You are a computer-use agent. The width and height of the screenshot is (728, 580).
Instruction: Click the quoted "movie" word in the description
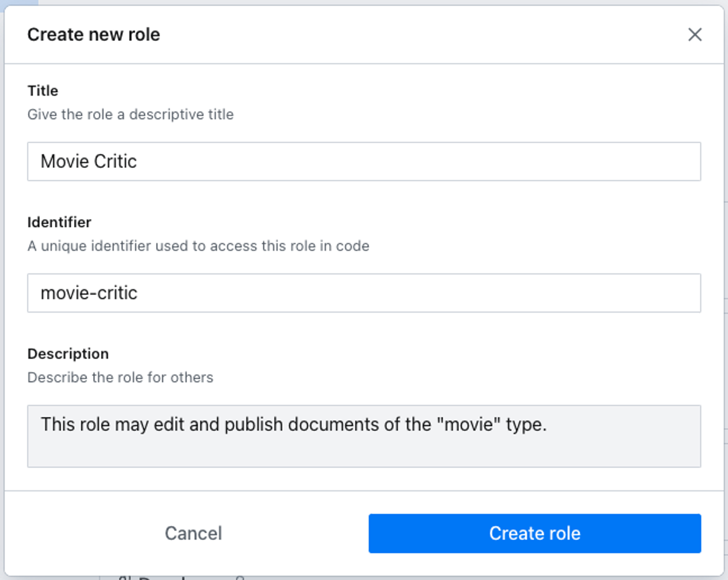468,424
